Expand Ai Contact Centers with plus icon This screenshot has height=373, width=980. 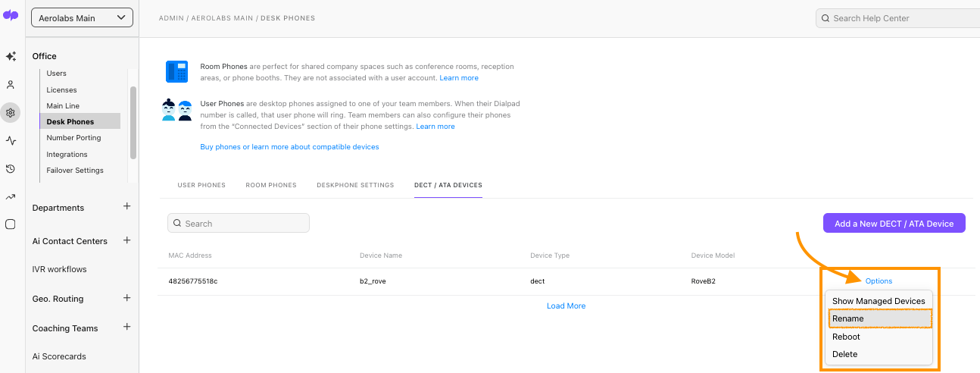126,240
